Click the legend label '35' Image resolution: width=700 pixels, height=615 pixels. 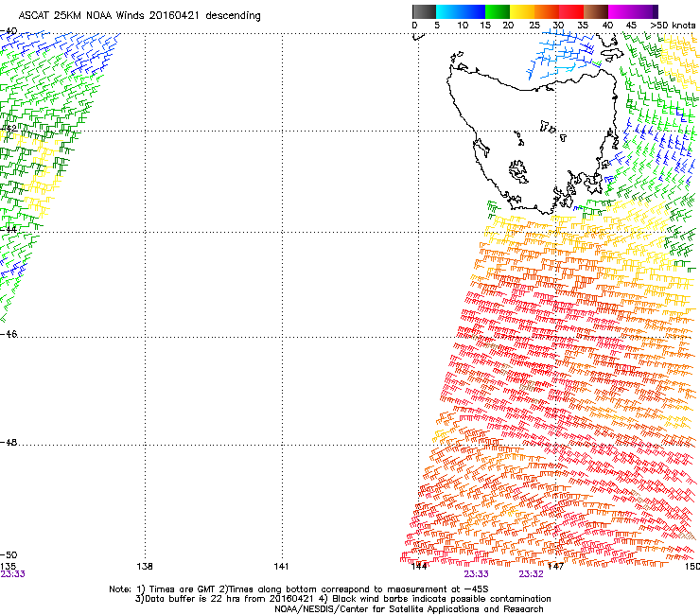583,26
